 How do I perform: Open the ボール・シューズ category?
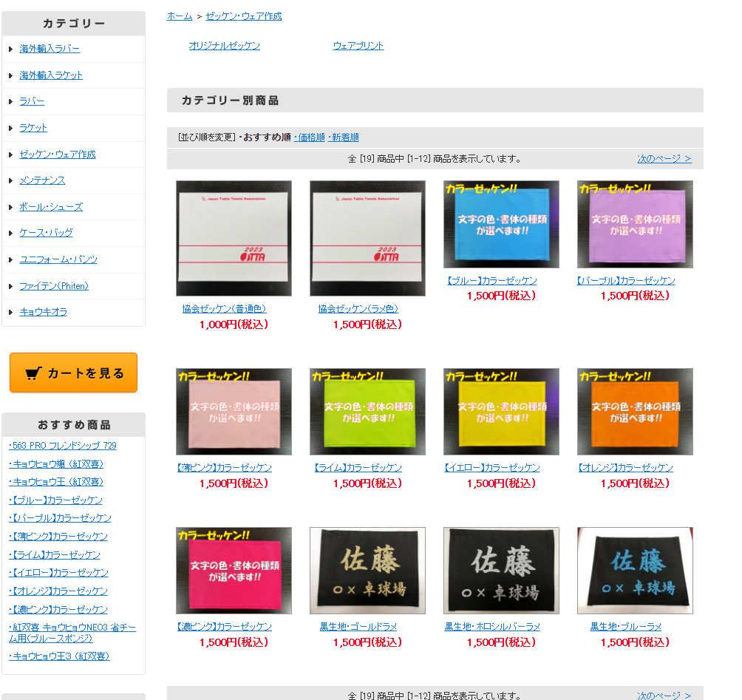click(51, 207)
